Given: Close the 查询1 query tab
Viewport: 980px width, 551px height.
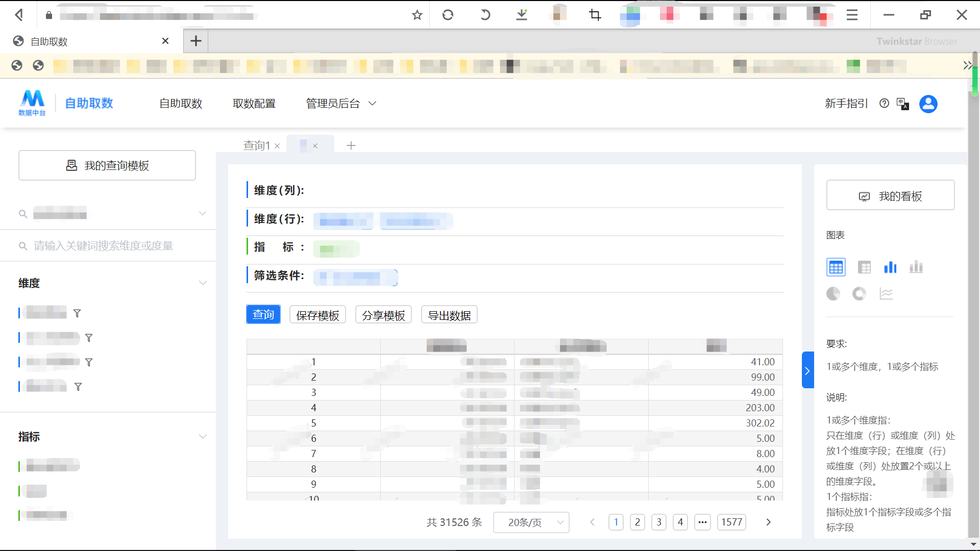Looking at the screenshot, I should tap(277, 146).
